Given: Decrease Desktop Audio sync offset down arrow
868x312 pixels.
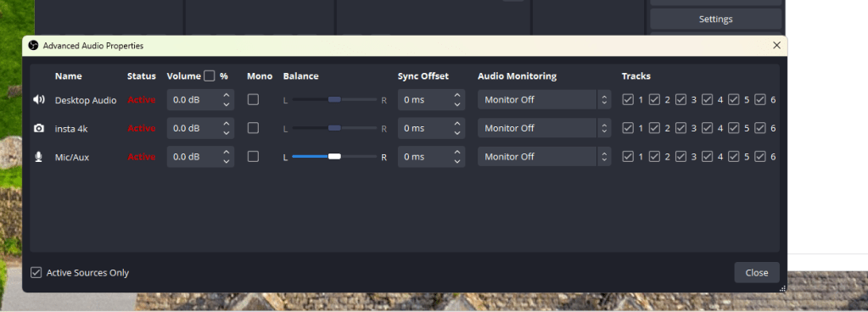Looking at the screenshot, I should (456, 104).
